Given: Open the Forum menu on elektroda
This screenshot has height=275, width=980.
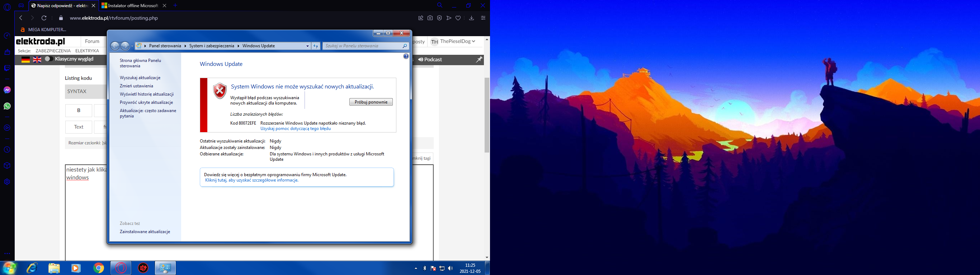Looking at the screenshot, I should 92,42.
